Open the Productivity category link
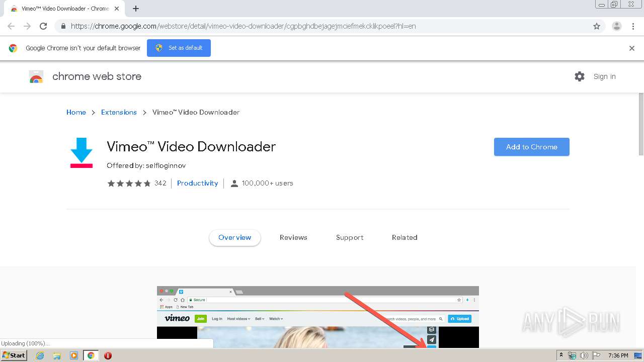 tap(197, 184)
